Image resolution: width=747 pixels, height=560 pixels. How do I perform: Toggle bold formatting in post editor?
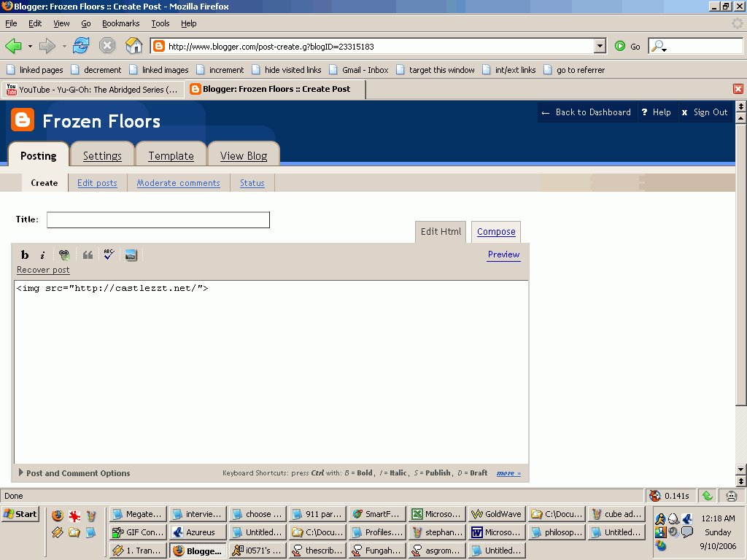click(25, 254)
